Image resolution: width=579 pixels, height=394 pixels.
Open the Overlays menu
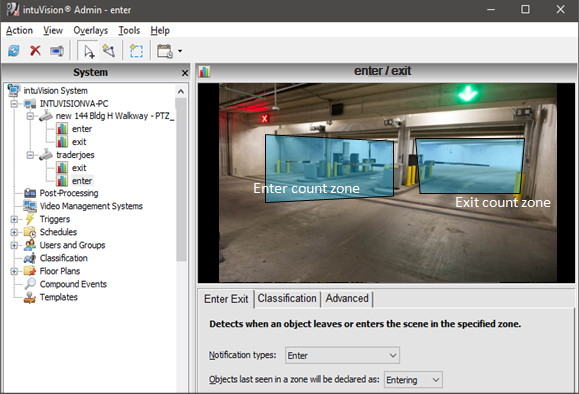[x=90, y=30]
